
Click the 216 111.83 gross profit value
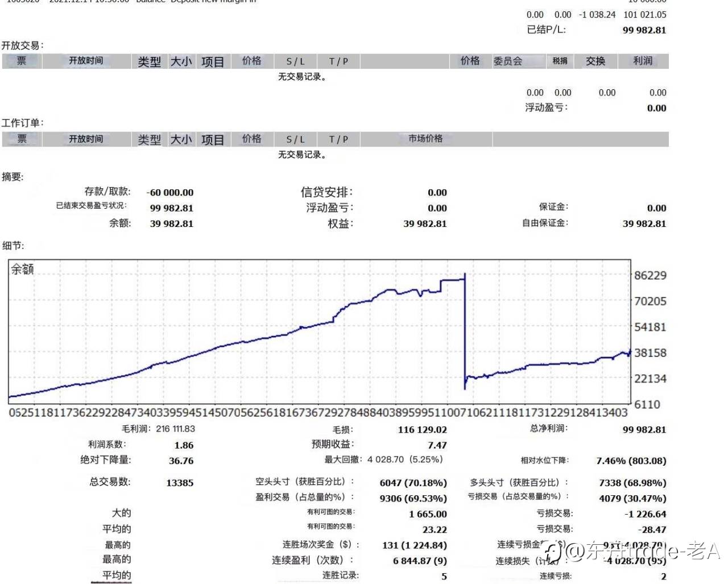pos(175,429)
